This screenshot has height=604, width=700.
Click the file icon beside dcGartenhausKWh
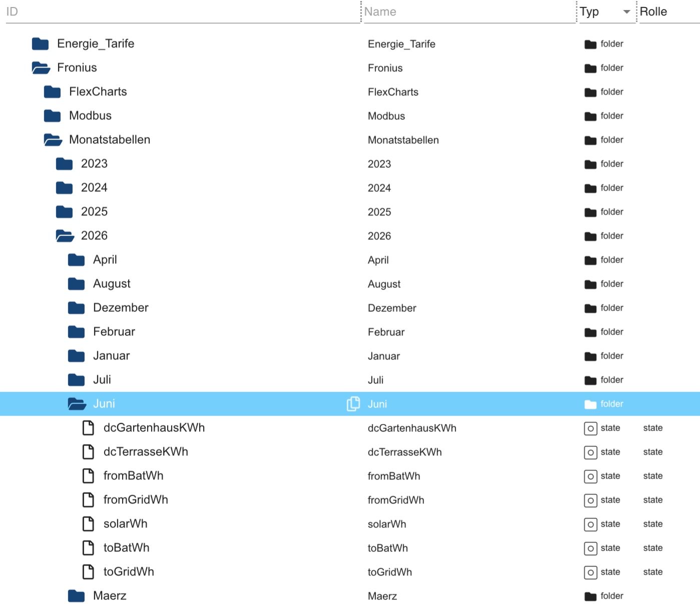point(88,427)
